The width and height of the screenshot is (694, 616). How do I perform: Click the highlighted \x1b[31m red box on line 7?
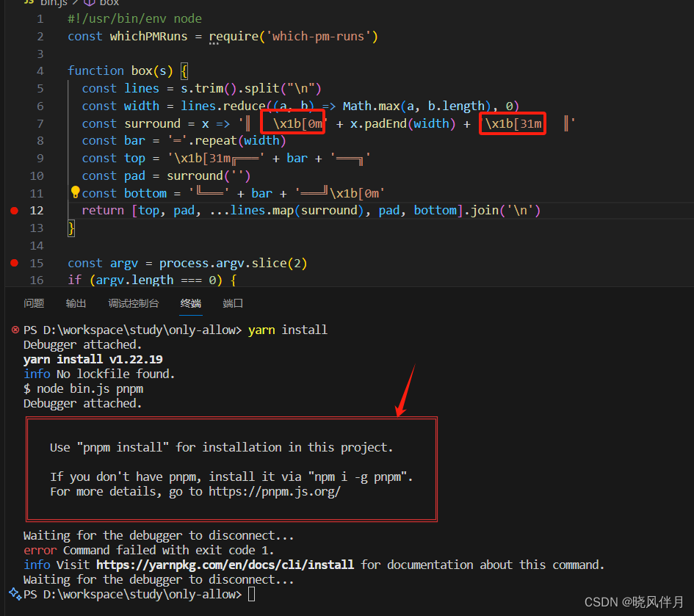512,123
